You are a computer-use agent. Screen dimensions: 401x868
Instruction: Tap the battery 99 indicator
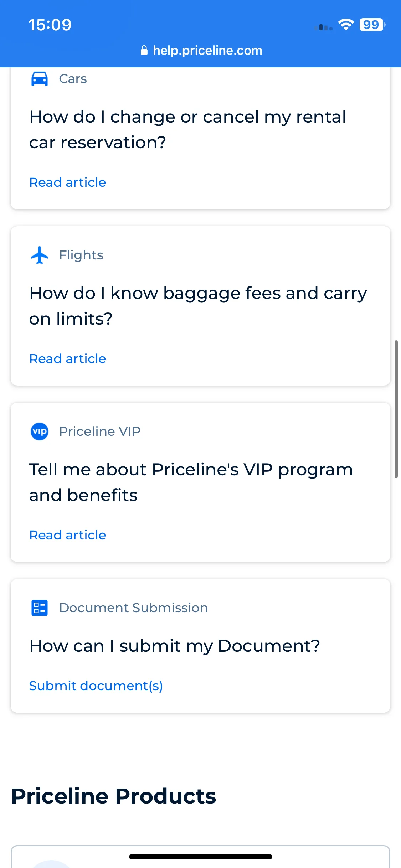point(372,25)
